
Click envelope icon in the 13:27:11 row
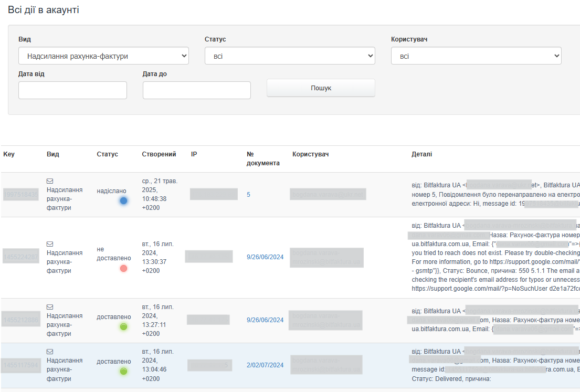coord(50,307)
